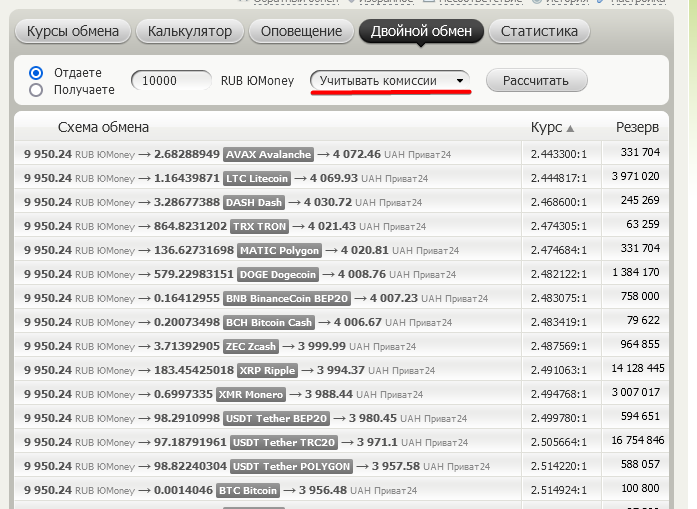Select the USDT Tether BEP20 tag
The image size is (697, 509).
point(276,418)
